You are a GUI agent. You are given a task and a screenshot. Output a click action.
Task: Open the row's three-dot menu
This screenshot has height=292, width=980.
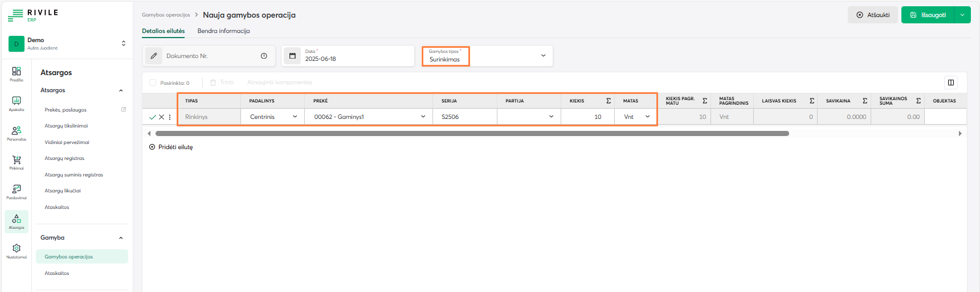point(170,117)
